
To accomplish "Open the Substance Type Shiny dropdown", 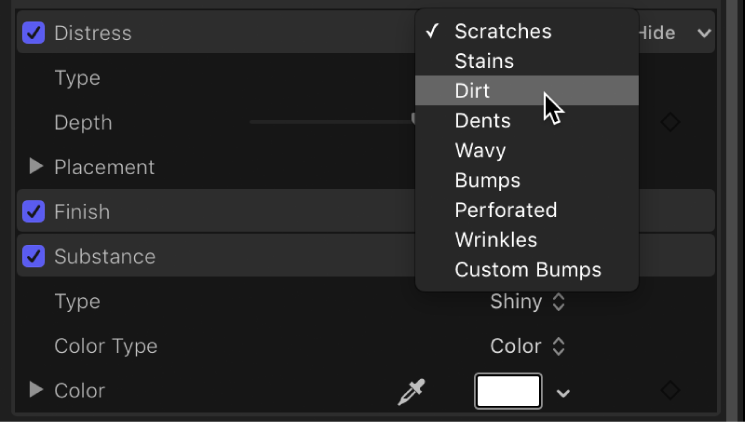I will (527, 302).
